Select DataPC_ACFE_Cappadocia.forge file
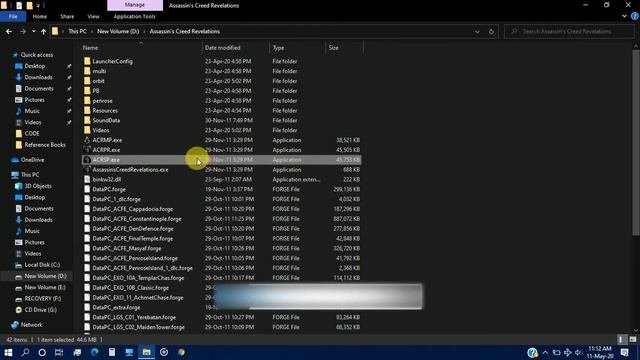Screen dimensions: 640x360 tap(133, 209)
